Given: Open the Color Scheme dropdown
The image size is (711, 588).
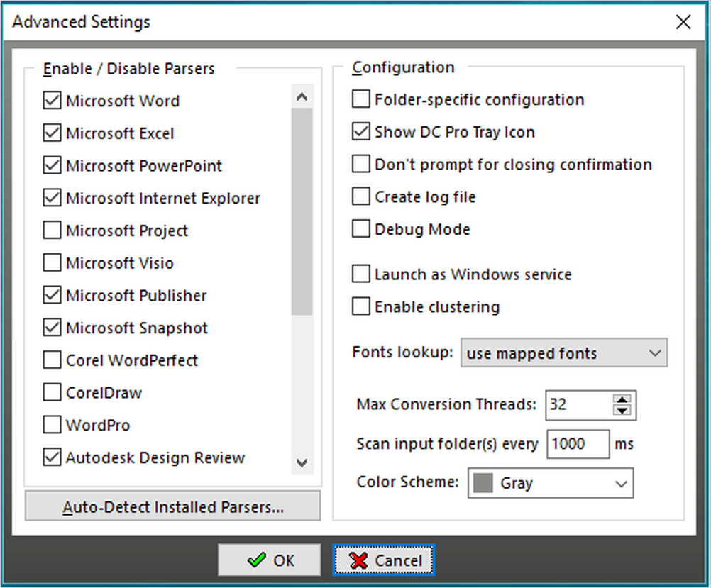Looking at the screenshot, I should [551, 483].
